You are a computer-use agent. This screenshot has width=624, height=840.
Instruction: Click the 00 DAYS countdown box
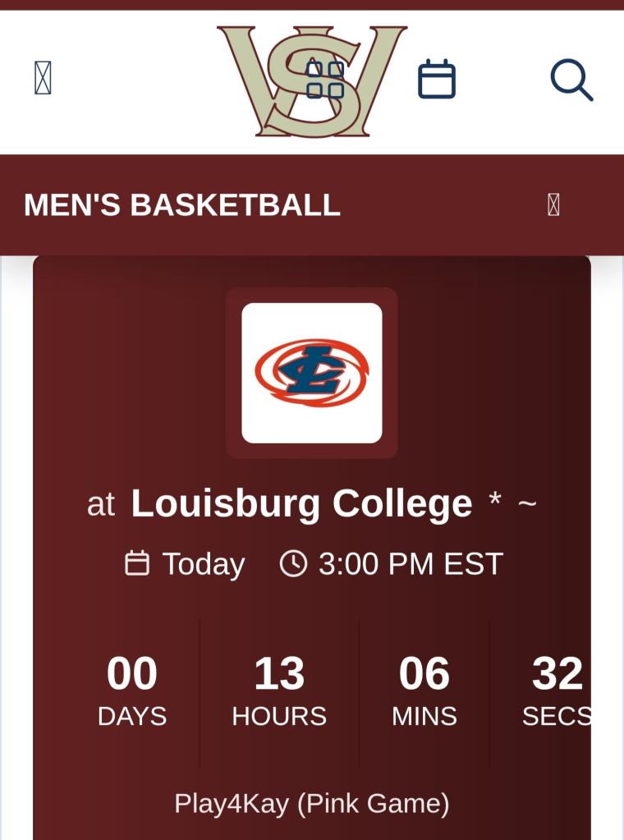[132, 691]
